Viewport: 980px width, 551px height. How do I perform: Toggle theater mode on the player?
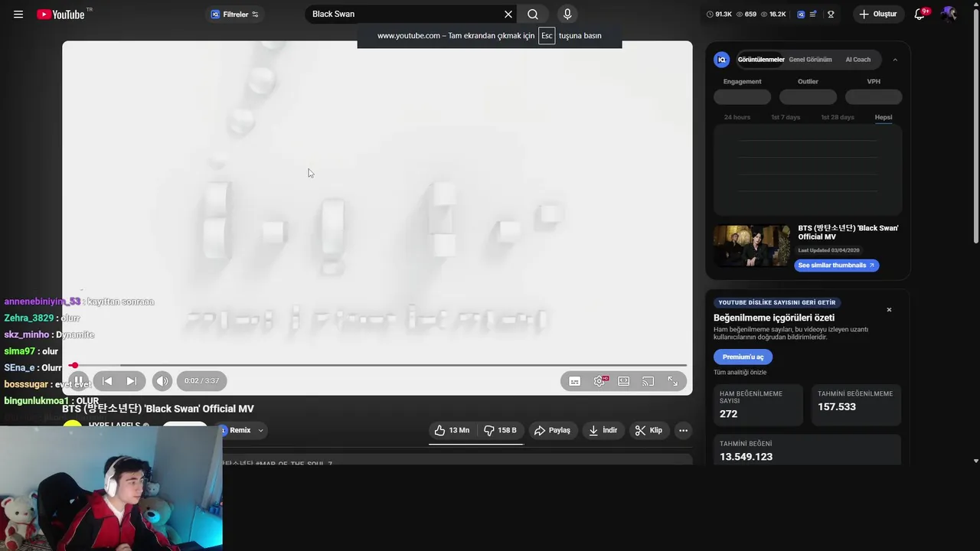624,381
